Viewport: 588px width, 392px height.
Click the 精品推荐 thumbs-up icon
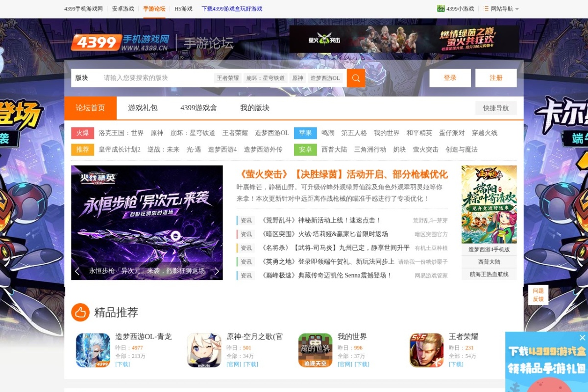80,312
